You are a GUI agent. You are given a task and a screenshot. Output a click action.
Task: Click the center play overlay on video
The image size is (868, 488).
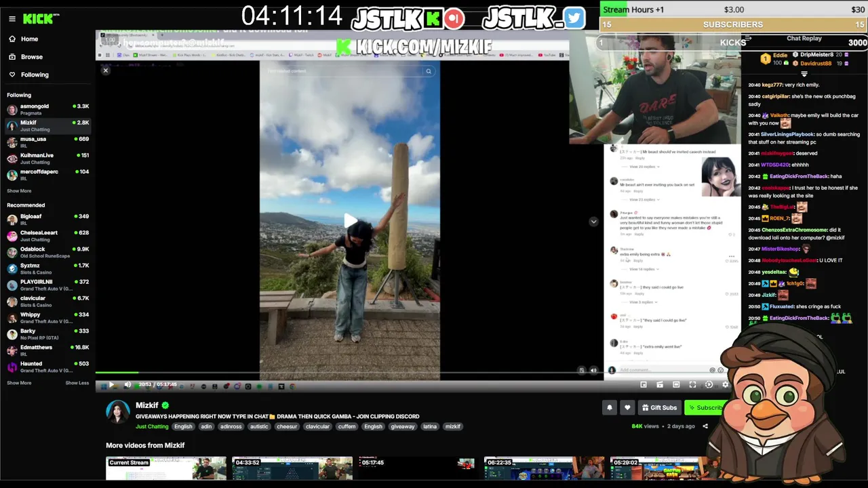tap(350, 221)
